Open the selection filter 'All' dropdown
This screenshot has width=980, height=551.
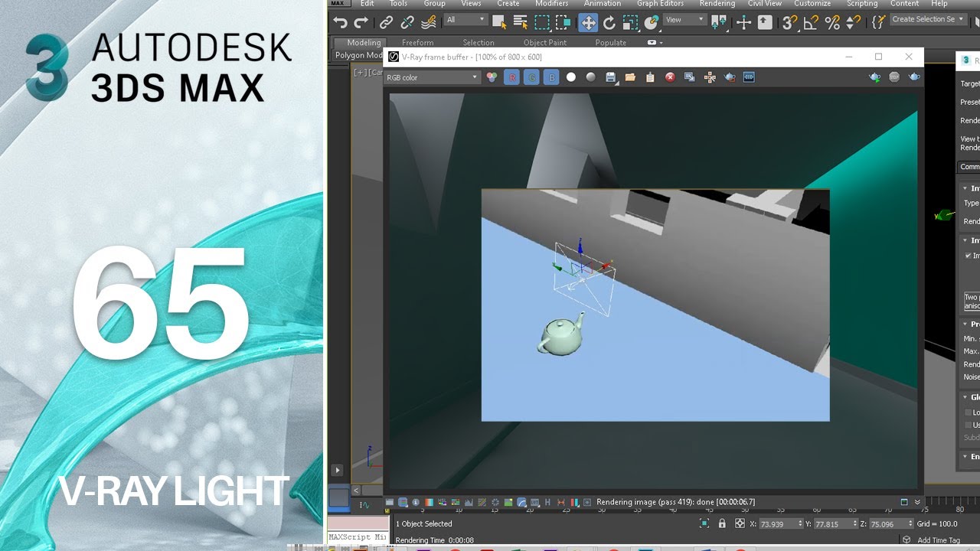pos(465,20)
